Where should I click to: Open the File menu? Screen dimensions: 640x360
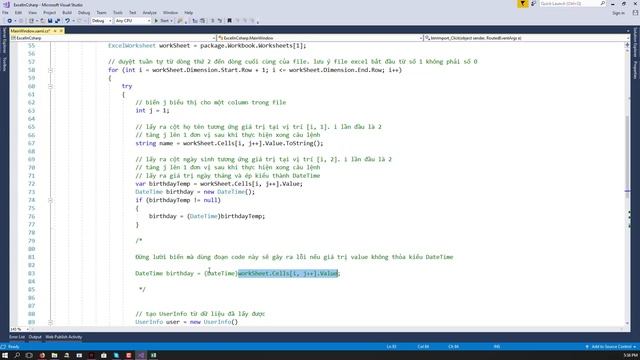click(5, 13)
